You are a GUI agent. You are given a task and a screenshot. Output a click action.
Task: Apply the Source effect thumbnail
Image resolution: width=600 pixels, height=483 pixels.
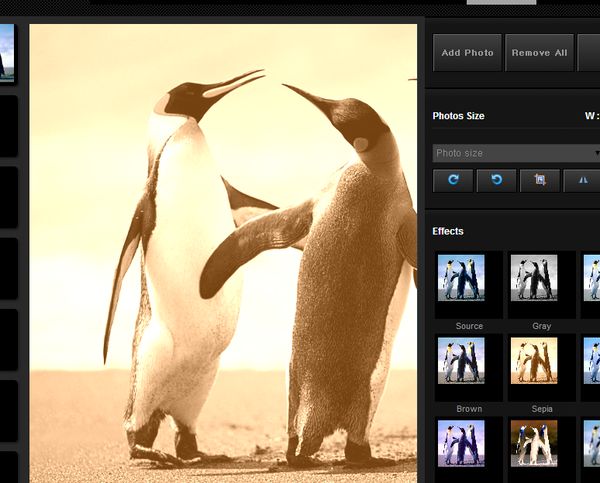pyautogui.click(x=461, y=278)
